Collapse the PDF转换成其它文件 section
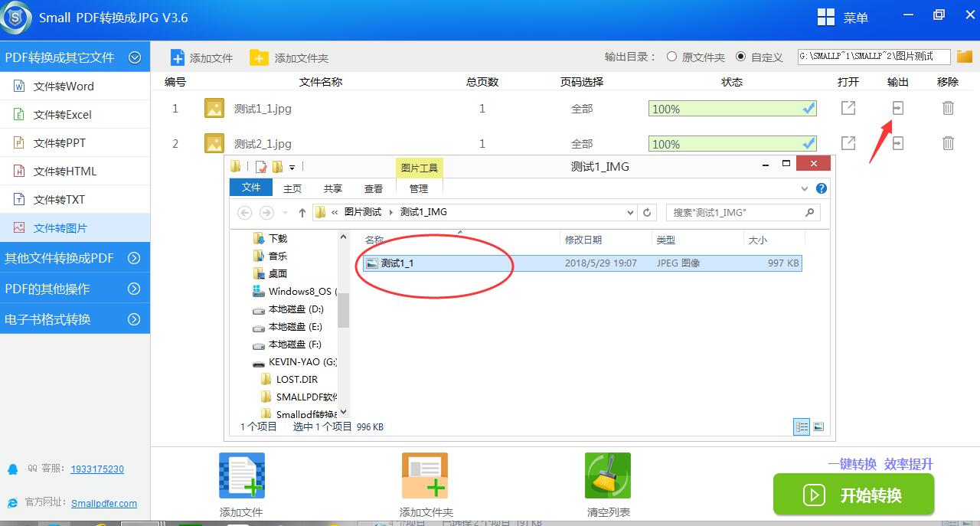 click(135, 57)
